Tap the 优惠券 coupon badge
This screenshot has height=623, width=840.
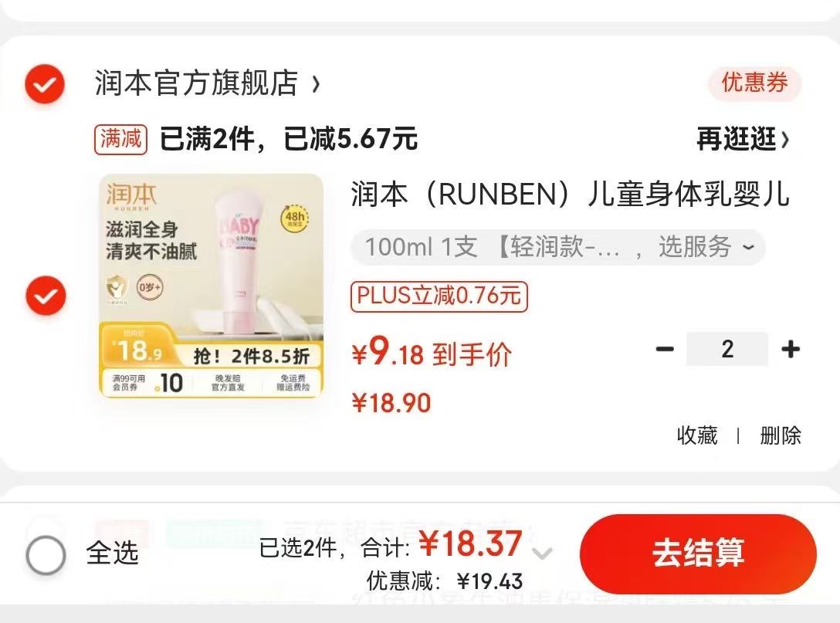click(x=754, y=83)
